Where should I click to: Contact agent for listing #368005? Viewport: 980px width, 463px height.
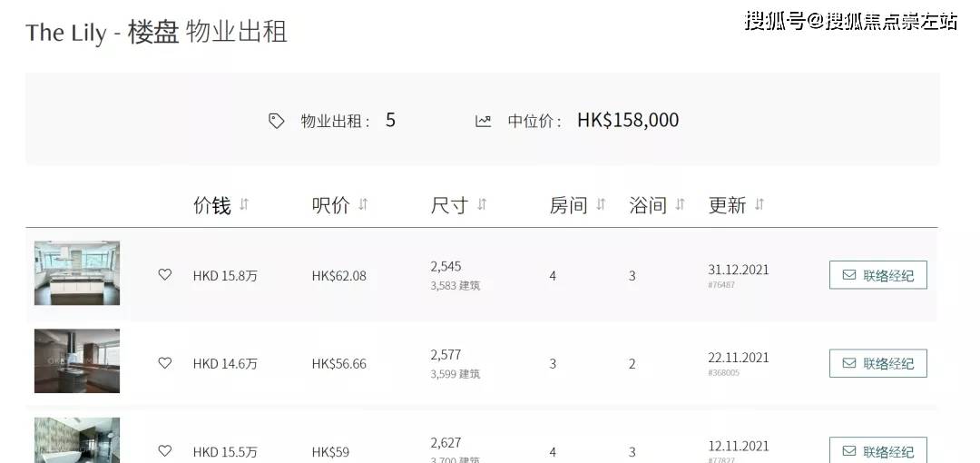point(878,363)
